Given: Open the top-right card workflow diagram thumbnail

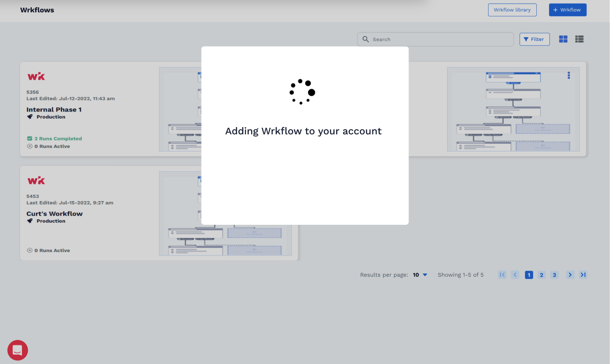Looking at the screenshot, I should coord(514,109).
